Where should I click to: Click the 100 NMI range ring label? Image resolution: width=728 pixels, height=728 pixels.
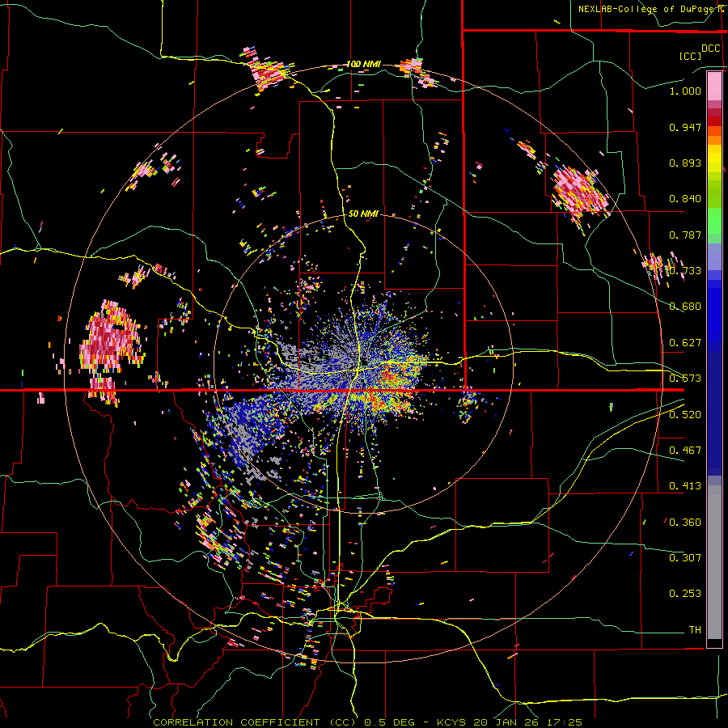click(363, 64)
